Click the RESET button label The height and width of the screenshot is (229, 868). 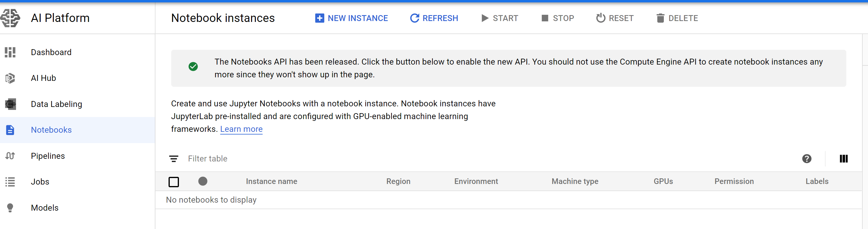click(x=621, y=18)
